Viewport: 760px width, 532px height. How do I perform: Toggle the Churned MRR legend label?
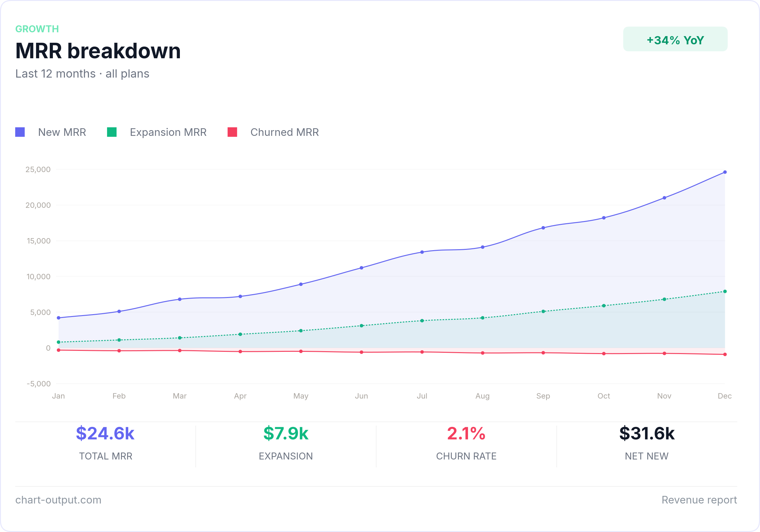(284, 132)
